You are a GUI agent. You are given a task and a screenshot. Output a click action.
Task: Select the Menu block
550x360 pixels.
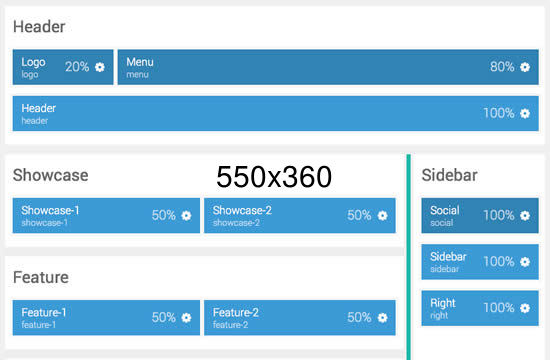328,67
